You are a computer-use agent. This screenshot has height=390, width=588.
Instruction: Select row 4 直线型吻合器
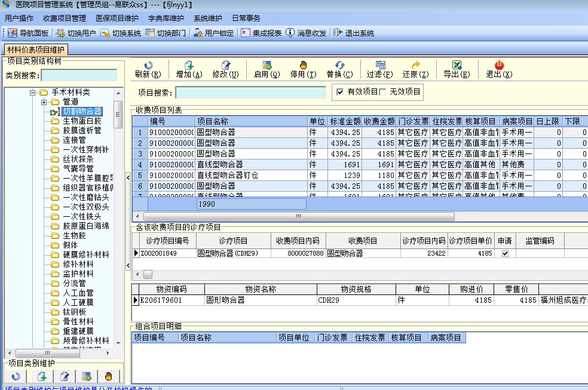pyautogui.click(x=360, y=164)
